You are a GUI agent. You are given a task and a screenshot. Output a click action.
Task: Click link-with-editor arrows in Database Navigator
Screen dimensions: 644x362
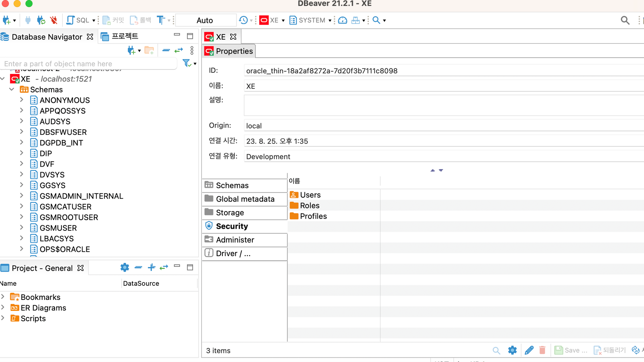point(179,50)
